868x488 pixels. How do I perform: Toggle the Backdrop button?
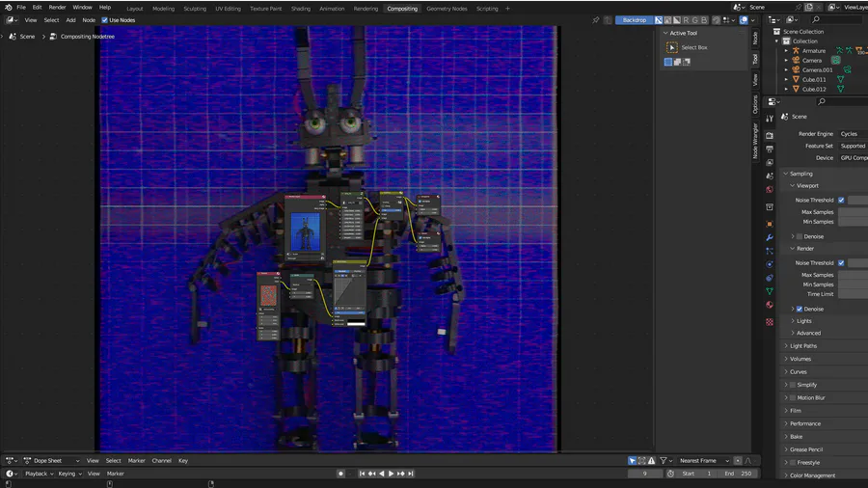coord(634,20)
